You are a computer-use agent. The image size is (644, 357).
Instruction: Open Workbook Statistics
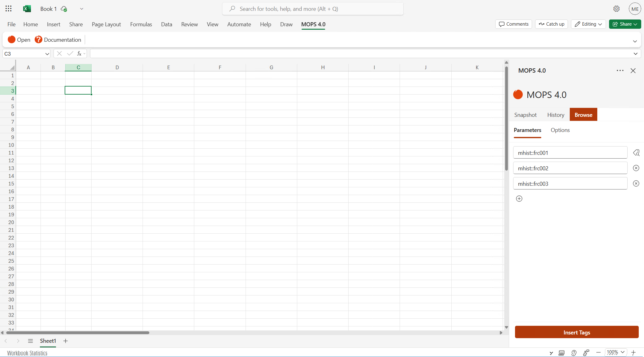click(x=27, y=353)
